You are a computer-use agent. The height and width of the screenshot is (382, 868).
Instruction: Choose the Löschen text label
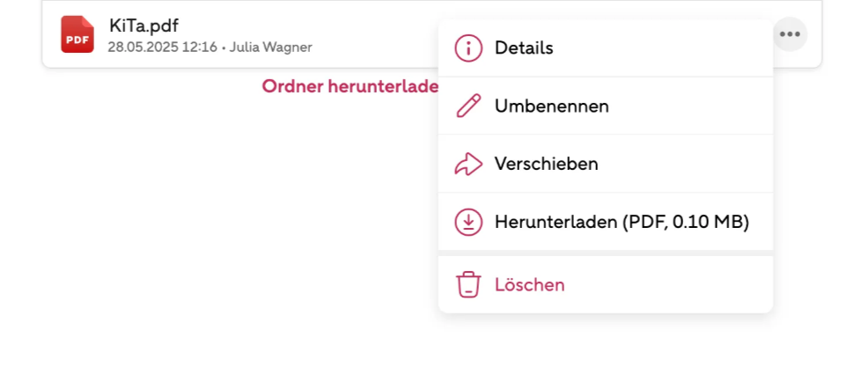point(529,285)
